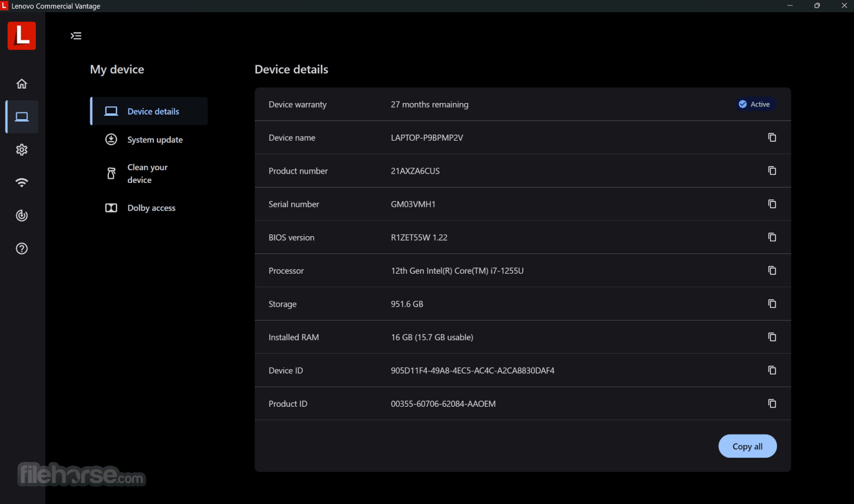Open Dolby access menu item
The height and width of the screenshot is (504, 854).
pos(149,208)
